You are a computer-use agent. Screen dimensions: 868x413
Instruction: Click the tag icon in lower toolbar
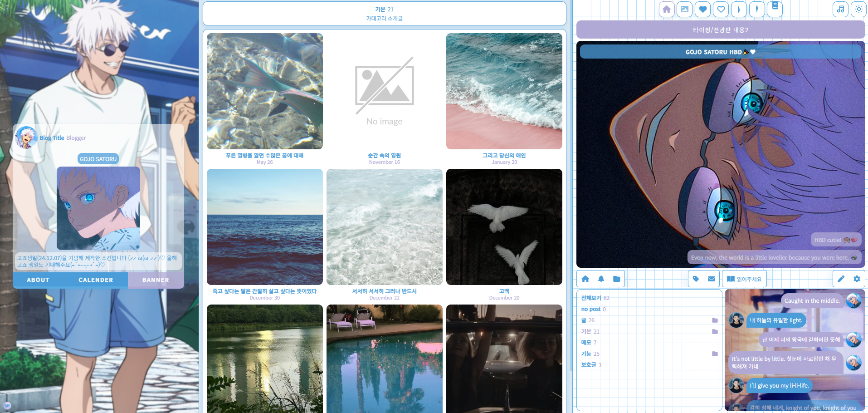pos(696,279)
